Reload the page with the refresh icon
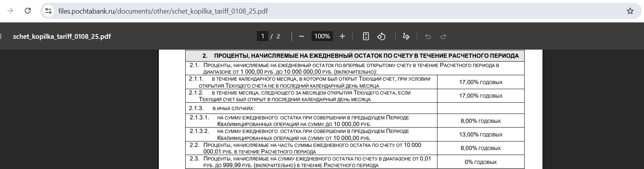 click(x=28, y=11)
